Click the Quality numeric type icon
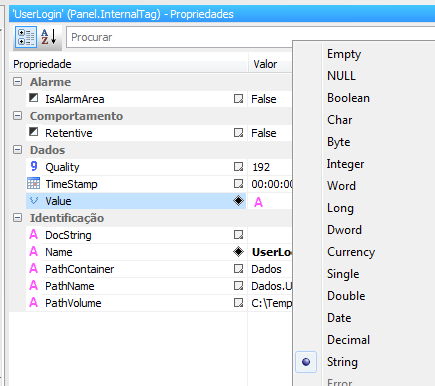Image resolution: width=435 pixels, height=386 pixels. click(x=34, y=166)
